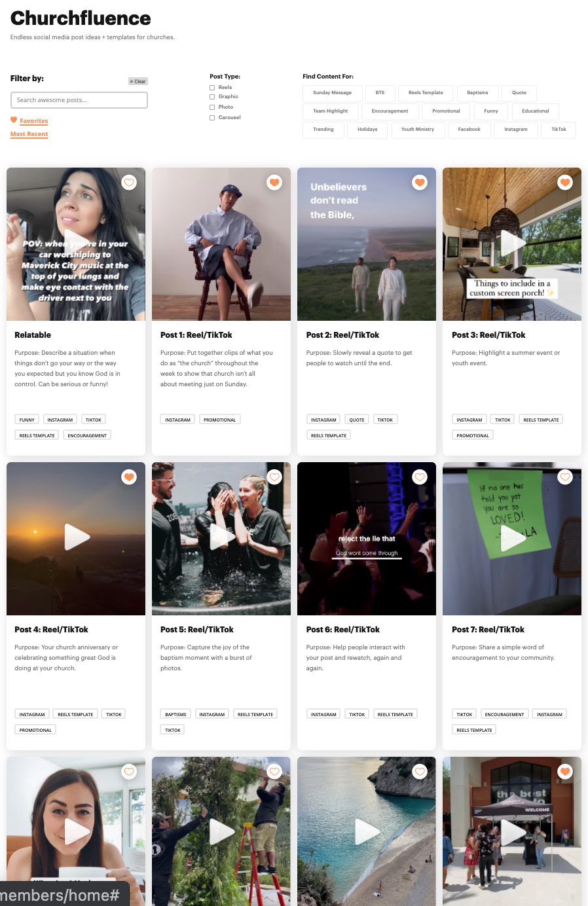588x906 pixels.
Task: Unfavorite "Post 1: Reel/TikTok"
Action: pos(274,183)
